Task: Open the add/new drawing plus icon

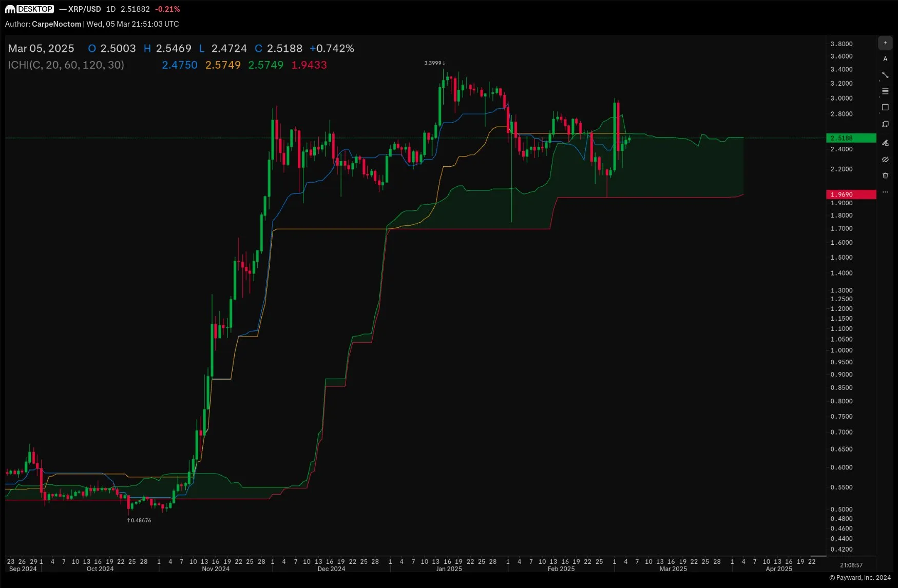Action: pyautogui.click(x=885, y=43)
